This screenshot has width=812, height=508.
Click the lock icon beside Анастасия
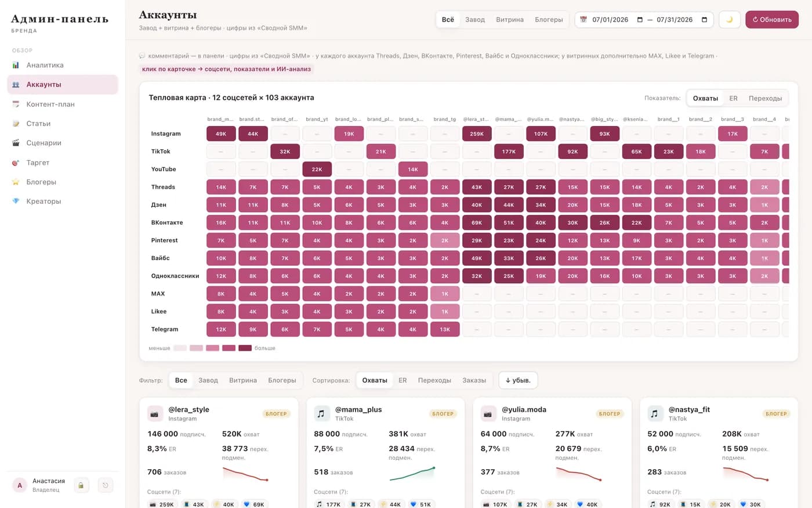(x=81, y=485)
